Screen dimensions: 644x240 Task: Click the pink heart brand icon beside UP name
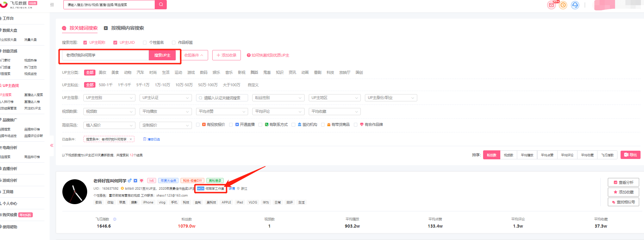pos(141,181)
